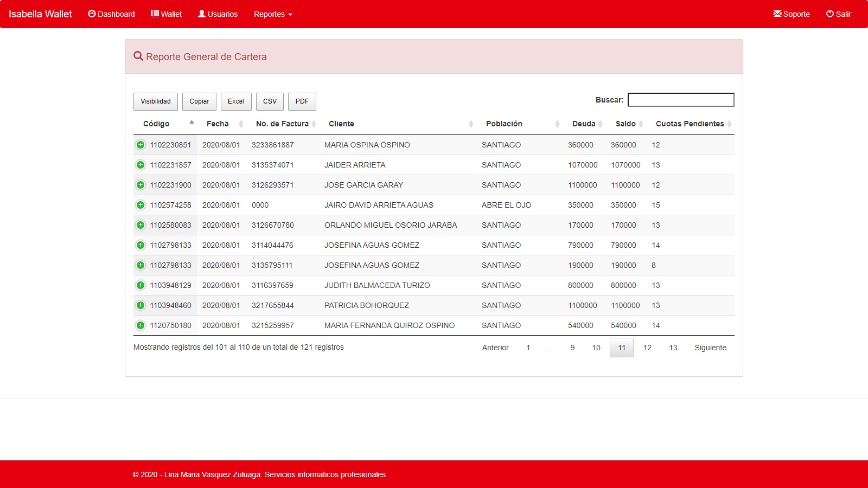Expand row with code 1102574258

[141, 205]
